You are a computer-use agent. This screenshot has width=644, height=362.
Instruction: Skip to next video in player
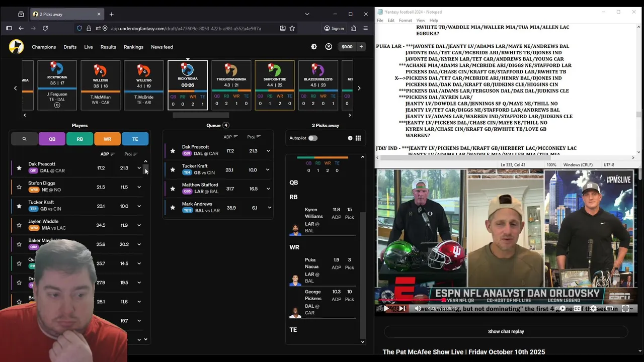(402, 309)
